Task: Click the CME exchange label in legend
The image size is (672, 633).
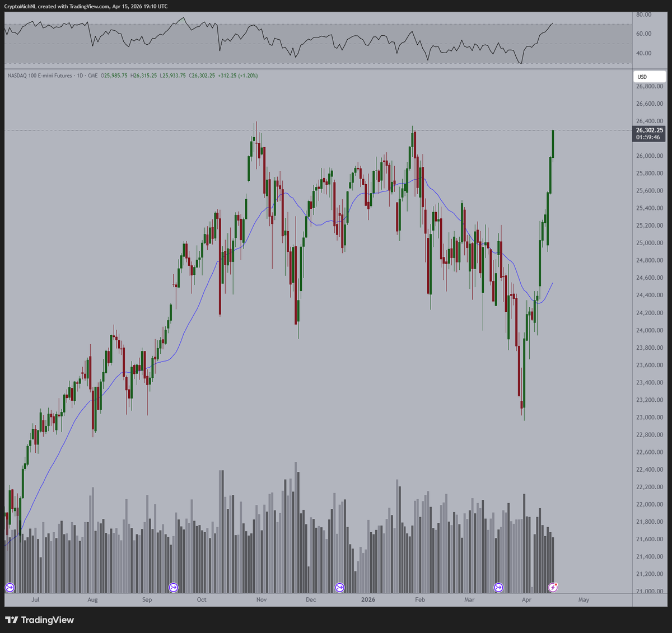Action: click(92, 76)
